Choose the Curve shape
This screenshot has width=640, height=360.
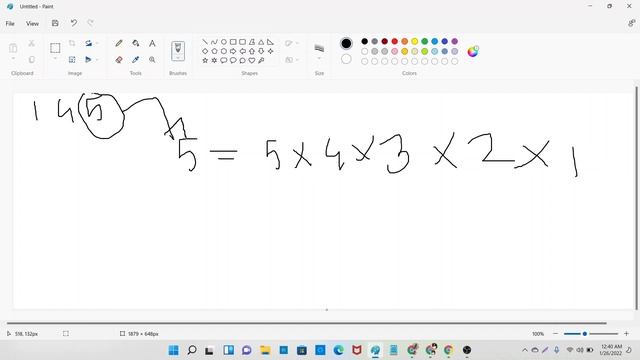point(214,42)
